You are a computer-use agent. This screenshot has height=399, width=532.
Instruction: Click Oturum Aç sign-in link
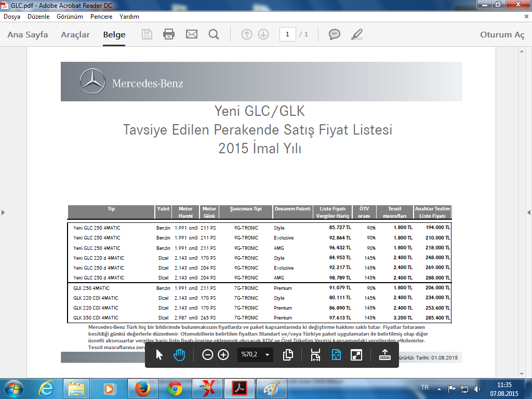pos(502,35)
